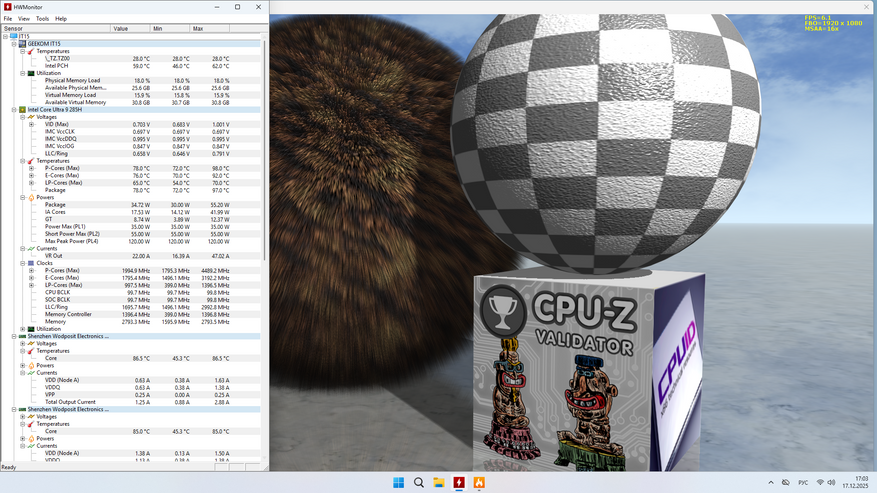Click the HWMonitor title bar app icon

click(7, 7)
